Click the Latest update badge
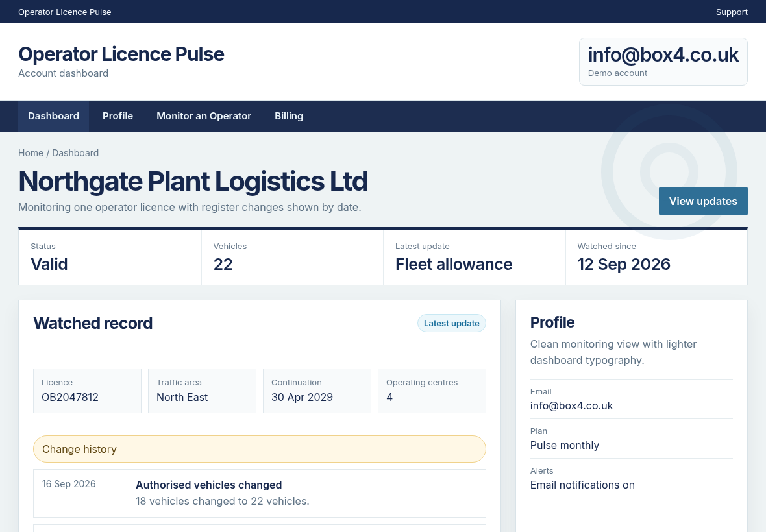 [x=451, y=323]
